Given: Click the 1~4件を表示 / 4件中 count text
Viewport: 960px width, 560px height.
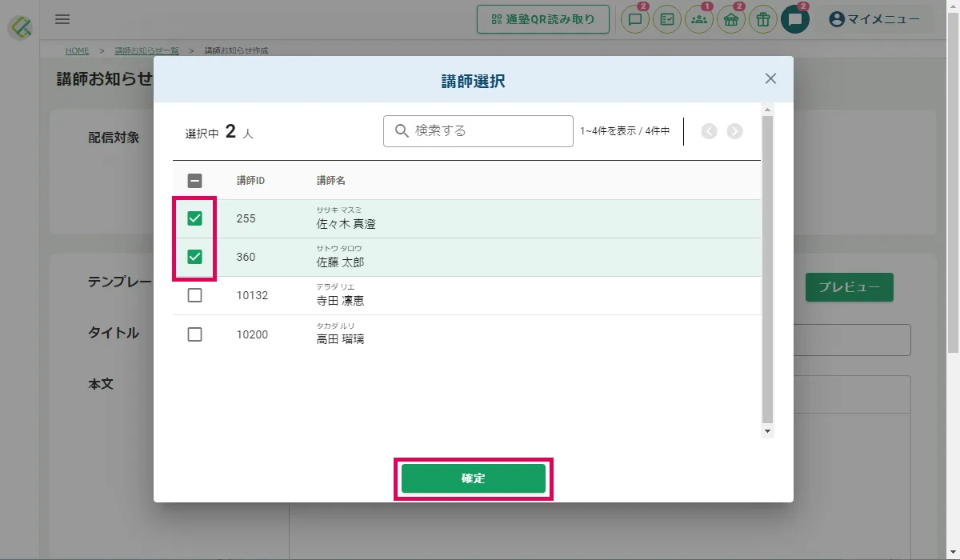Looking at the screenshot, I should (625, 131).
